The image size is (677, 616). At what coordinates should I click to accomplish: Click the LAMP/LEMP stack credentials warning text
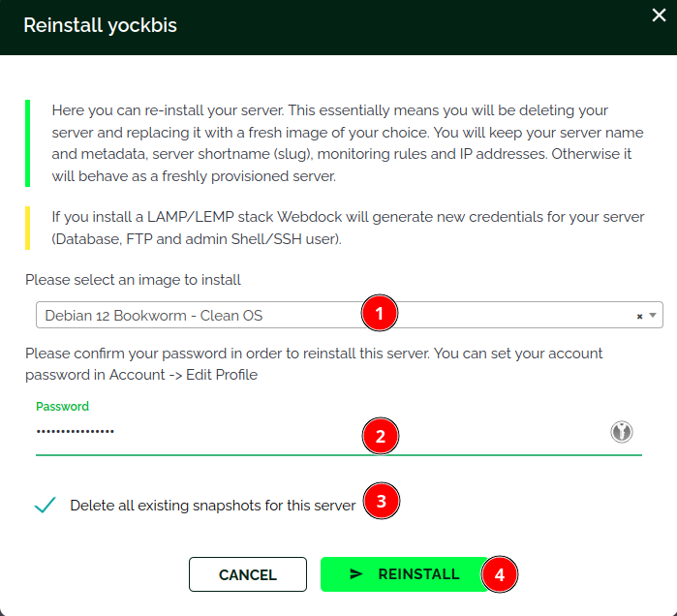(x=348, y=228)
